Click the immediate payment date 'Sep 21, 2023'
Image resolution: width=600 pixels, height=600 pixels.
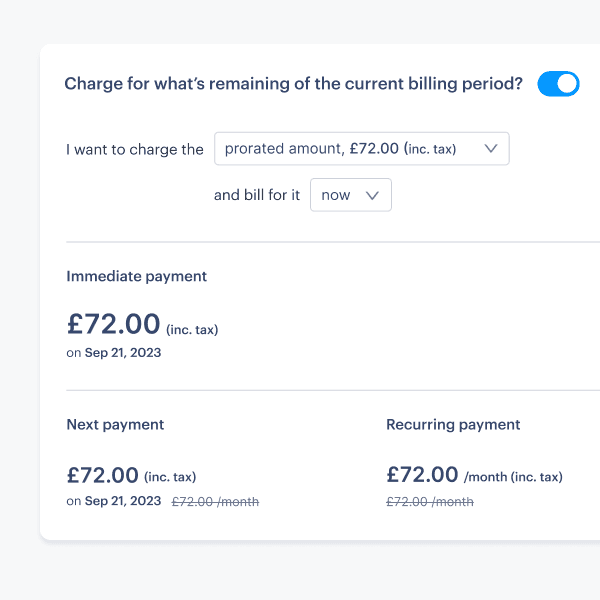(x=123, y=353)
